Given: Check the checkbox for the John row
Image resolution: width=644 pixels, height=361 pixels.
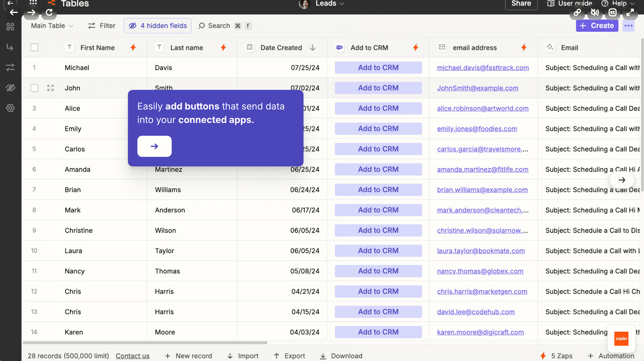Looking at the screenshot, I should pos(34,88).
